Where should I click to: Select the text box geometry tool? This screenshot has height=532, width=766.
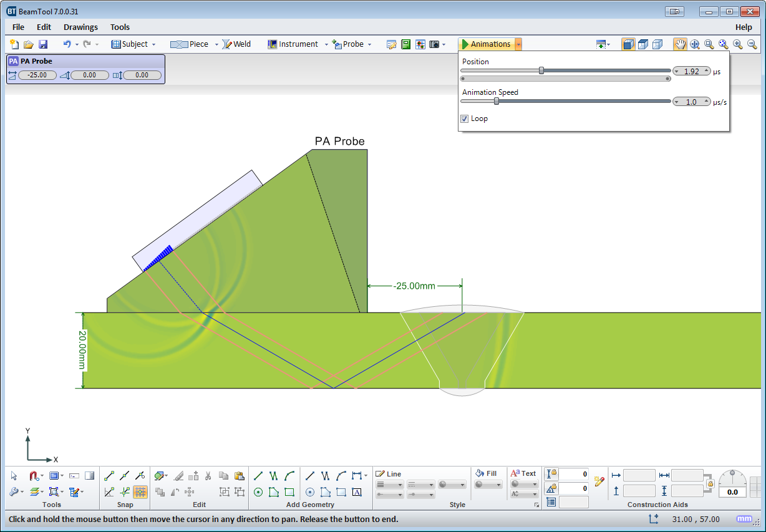point(357,492)
